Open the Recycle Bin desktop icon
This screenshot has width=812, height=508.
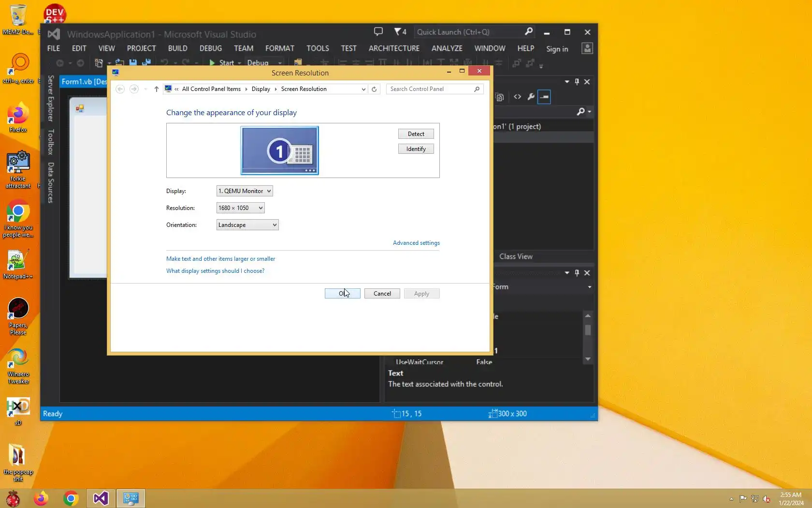18,19
